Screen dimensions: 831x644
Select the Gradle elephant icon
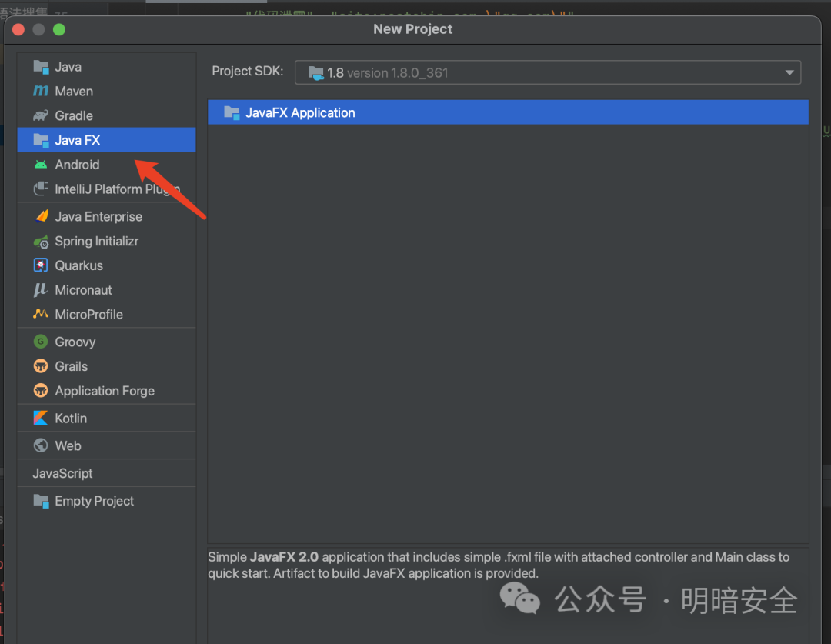click(x=41, y=116)
